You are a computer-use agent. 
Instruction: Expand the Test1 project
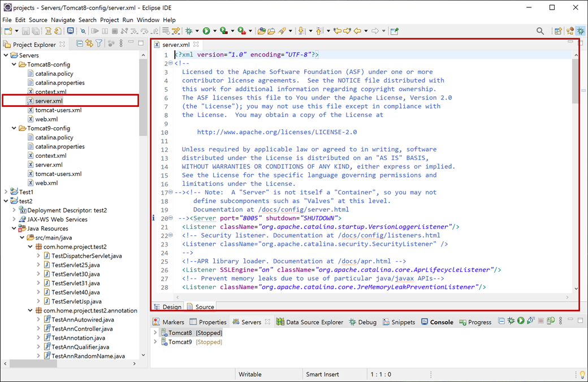point(6,192)
